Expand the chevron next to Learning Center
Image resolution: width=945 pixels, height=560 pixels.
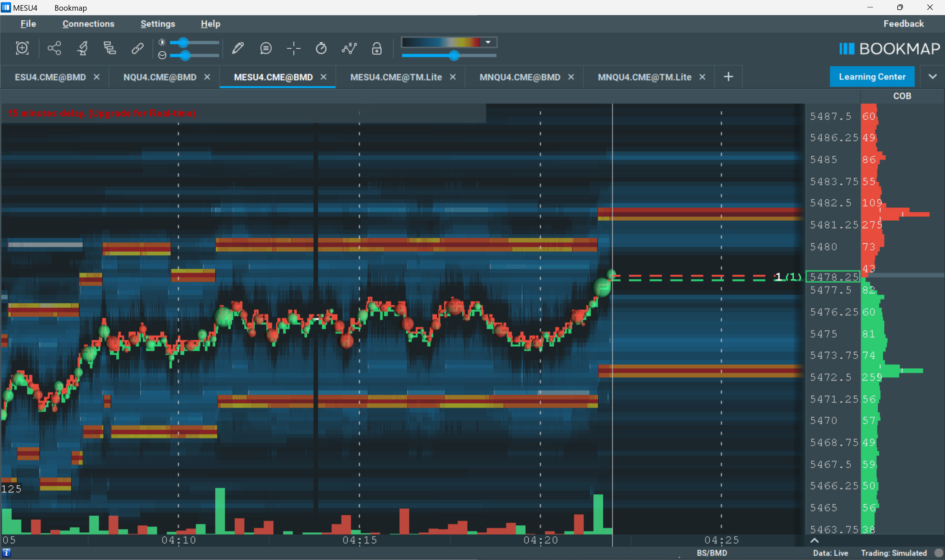(932, 77)
